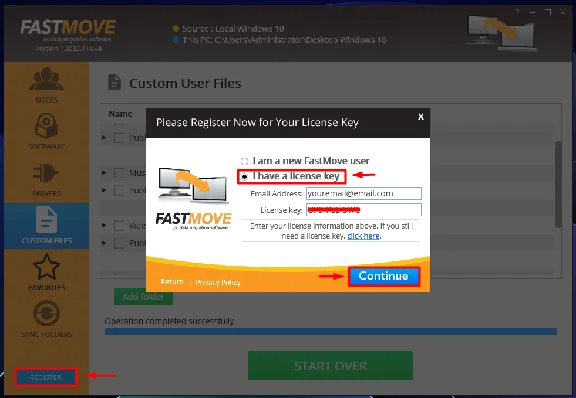Click the help question mark icon

tap(517, 12)
